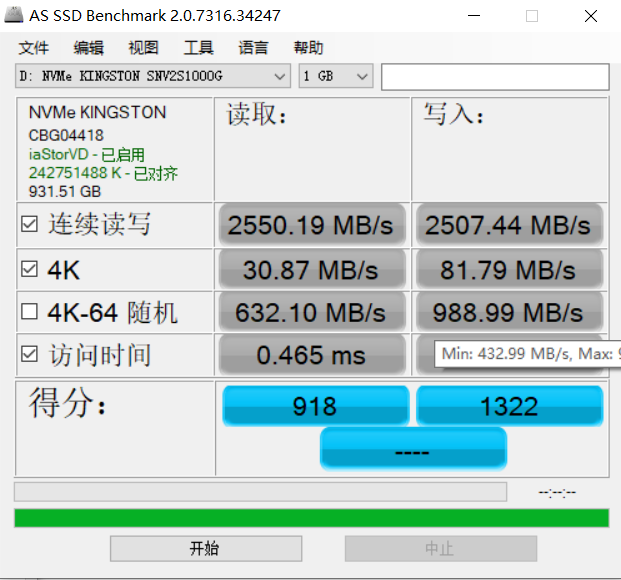The width and height of the screenshot is (621, 580).
Task: Uncheck the 连续读写 checkbox
Action: coord(30,224)
